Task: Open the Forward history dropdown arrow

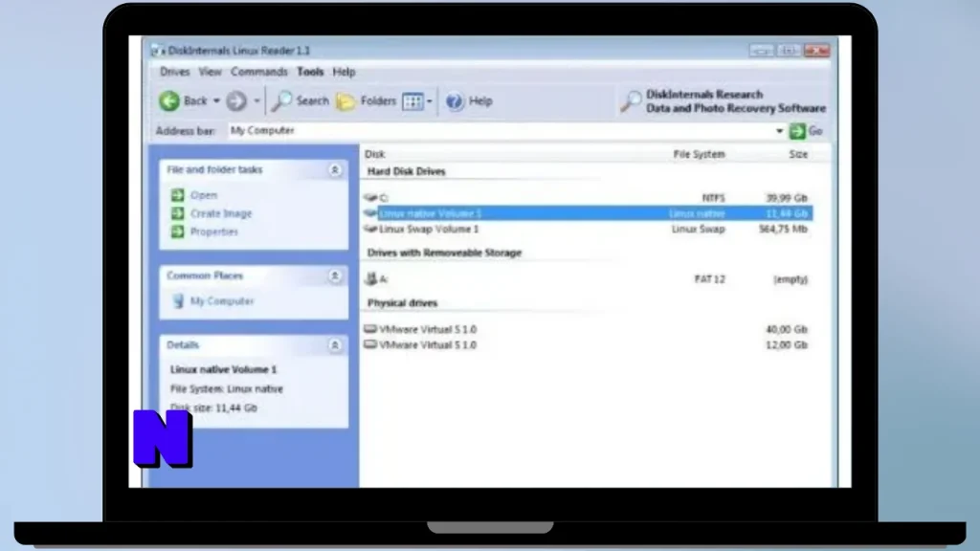Action: [256, 101]
